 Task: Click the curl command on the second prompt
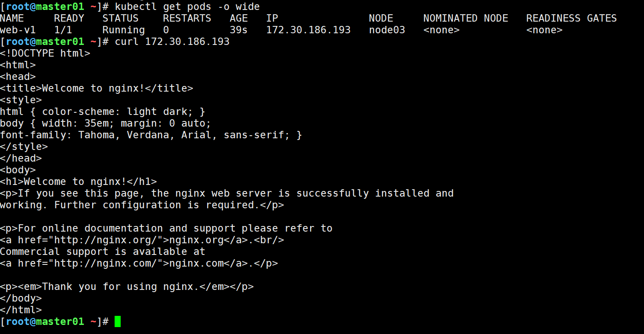[172, 41]
